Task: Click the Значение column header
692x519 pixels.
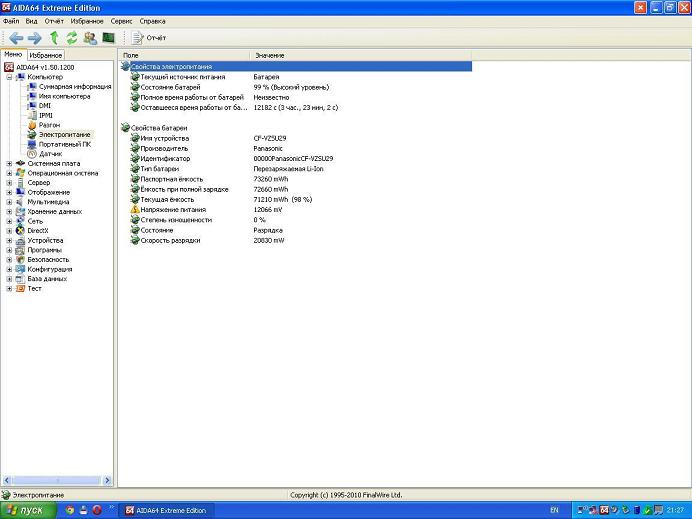Action: click(x=269, y=55)
